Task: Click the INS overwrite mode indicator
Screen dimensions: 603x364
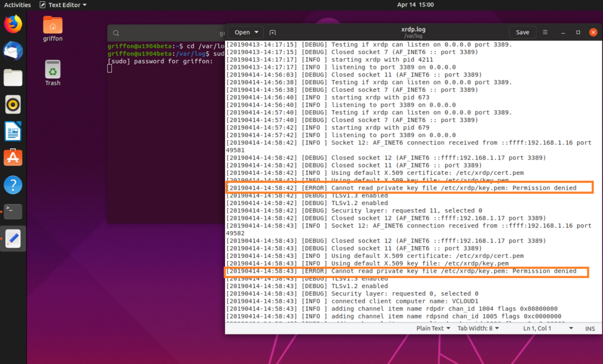Action: 590,329
